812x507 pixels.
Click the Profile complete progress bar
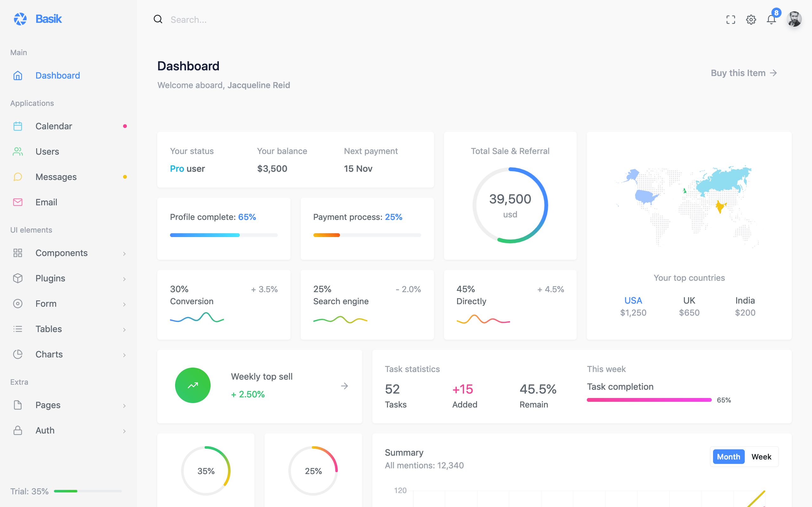pyautogui.click(x=224, y=235)
